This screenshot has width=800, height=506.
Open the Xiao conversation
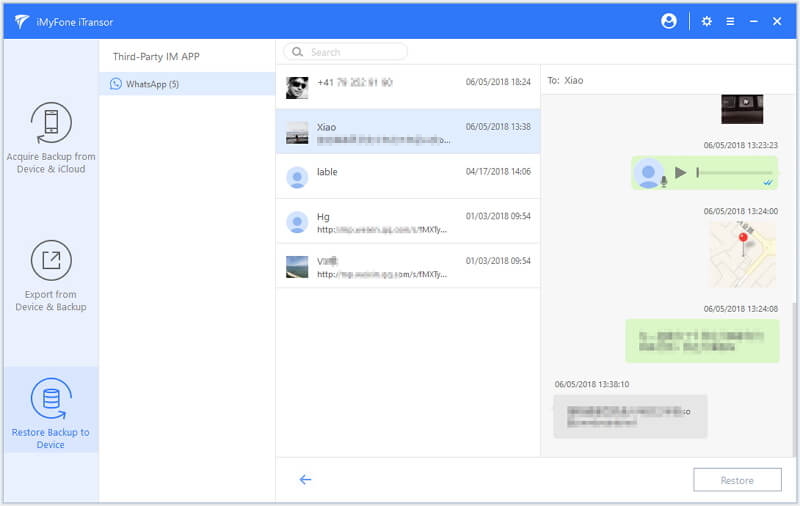[x=408, y=132]
